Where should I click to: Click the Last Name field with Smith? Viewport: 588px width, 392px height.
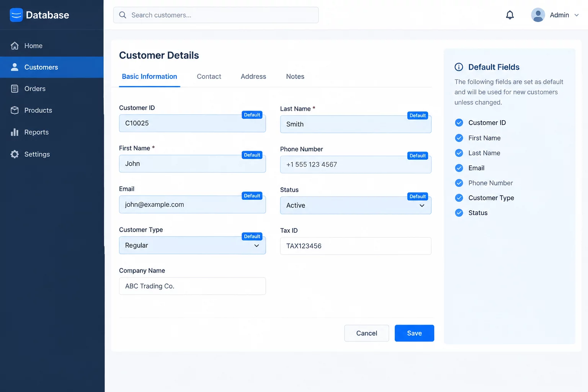pyautogui.click(x=356, y=124)
